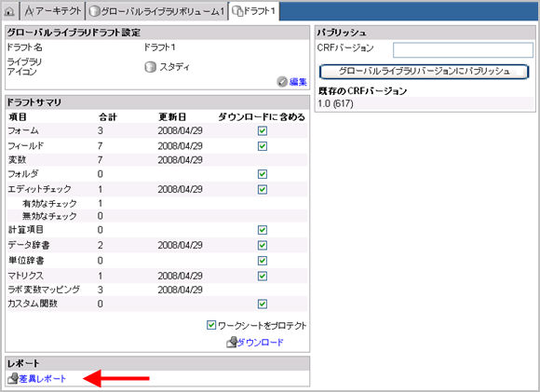Click the ダウンロード link
The image size is (540, 392).
click(x=261, y=342)
